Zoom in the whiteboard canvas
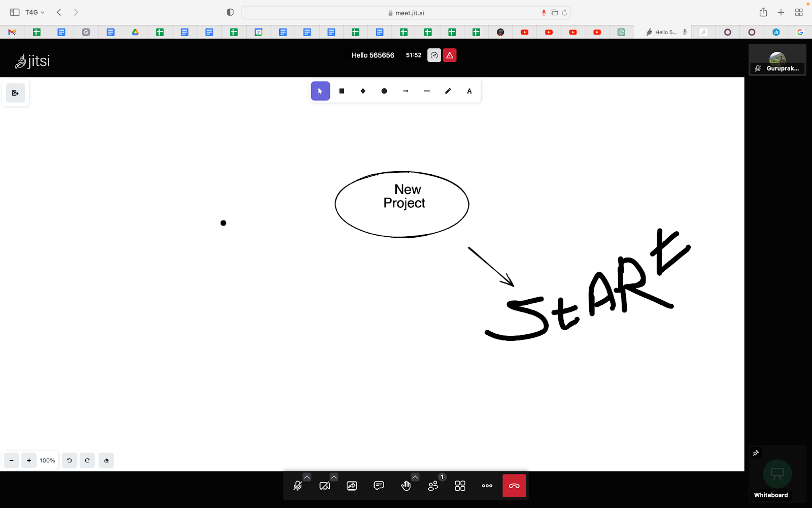Viewport: 812px width, 508px height. tap(29, 460)
